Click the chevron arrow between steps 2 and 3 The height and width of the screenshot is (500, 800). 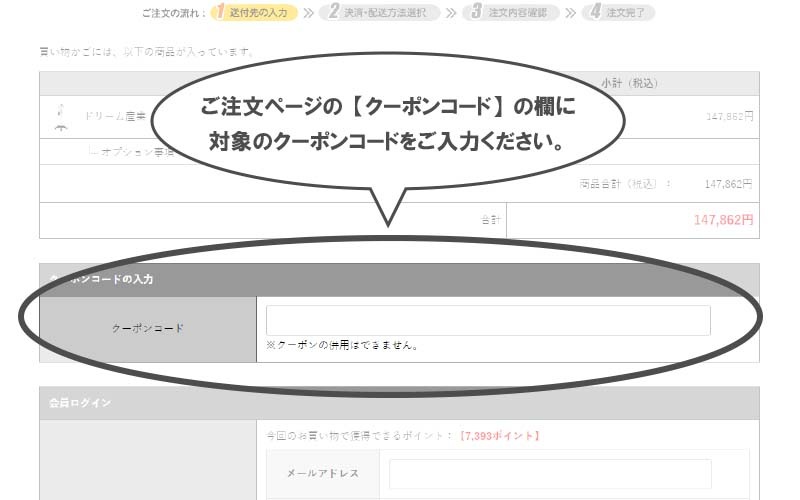tap(451, 13)
